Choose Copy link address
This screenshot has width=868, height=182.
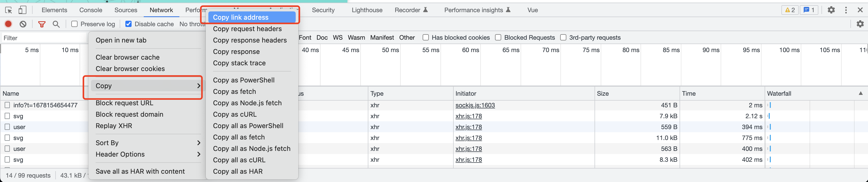point(251,17)
